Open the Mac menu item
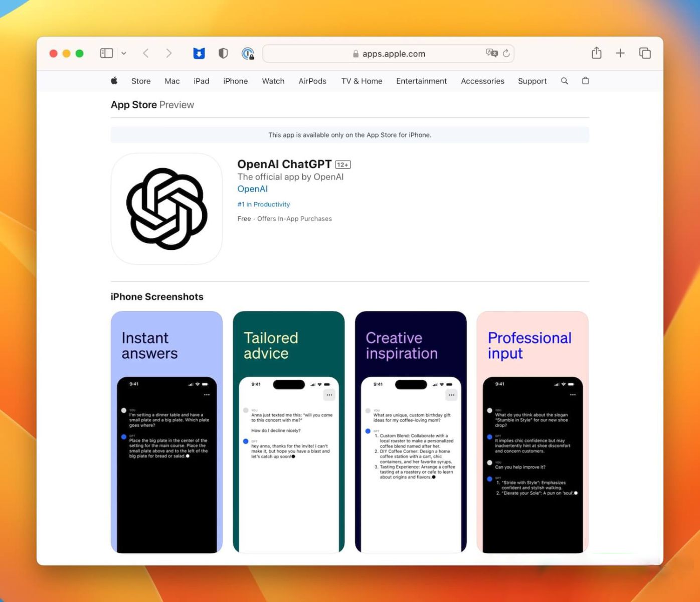Screen dimensions: 700x602 [x=172, y=81]
